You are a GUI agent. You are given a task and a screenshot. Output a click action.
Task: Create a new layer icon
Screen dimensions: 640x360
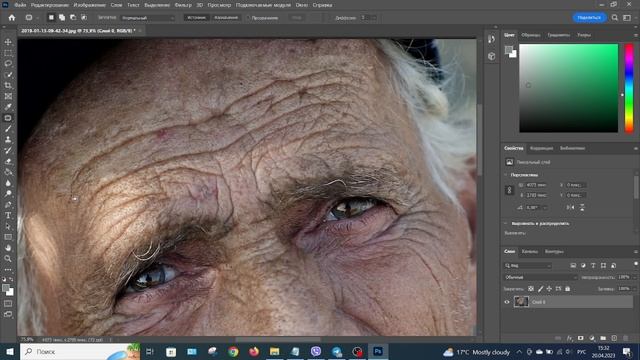click(x=614, y=338)
